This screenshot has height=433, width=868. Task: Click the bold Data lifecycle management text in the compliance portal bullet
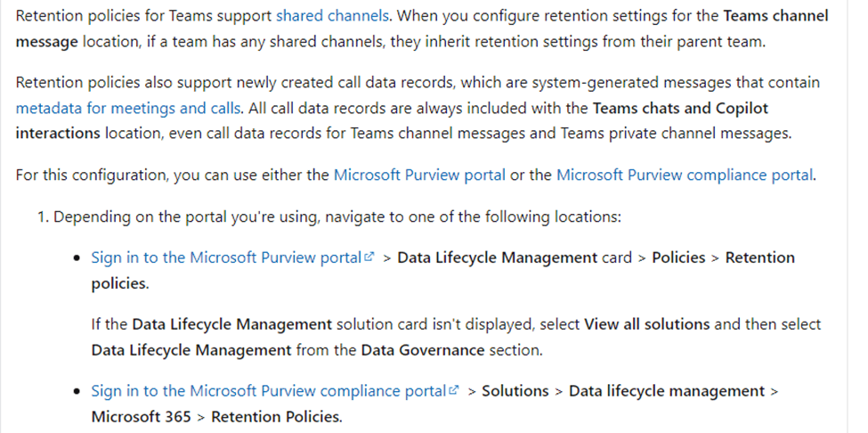[x=667, y=391]
